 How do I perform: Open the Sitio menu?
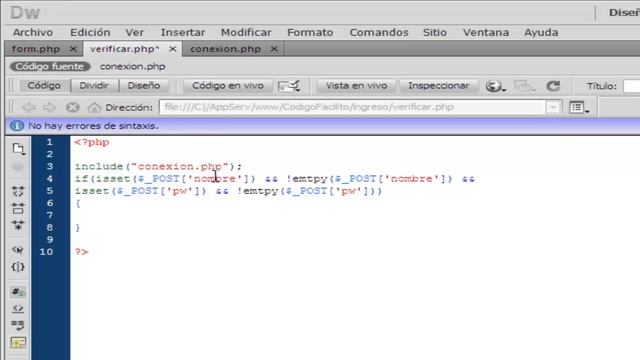[x=435, y=32]
